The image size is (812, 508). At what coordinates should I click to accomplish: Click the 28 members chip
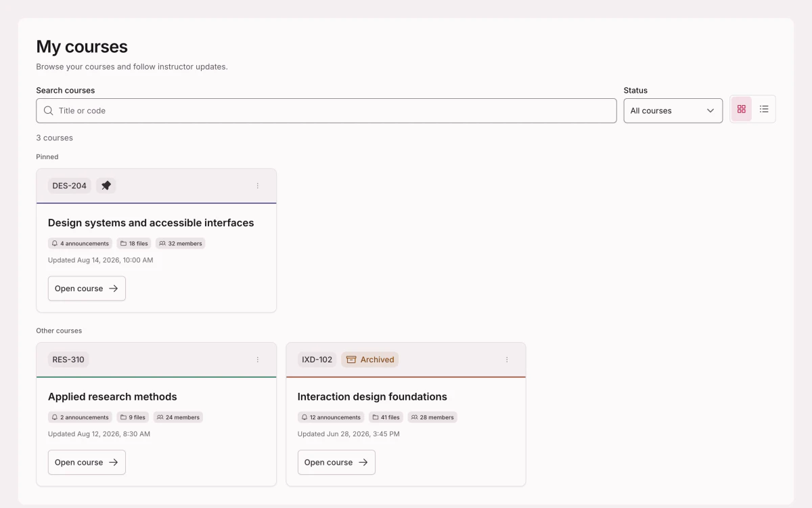coord(432,417)
